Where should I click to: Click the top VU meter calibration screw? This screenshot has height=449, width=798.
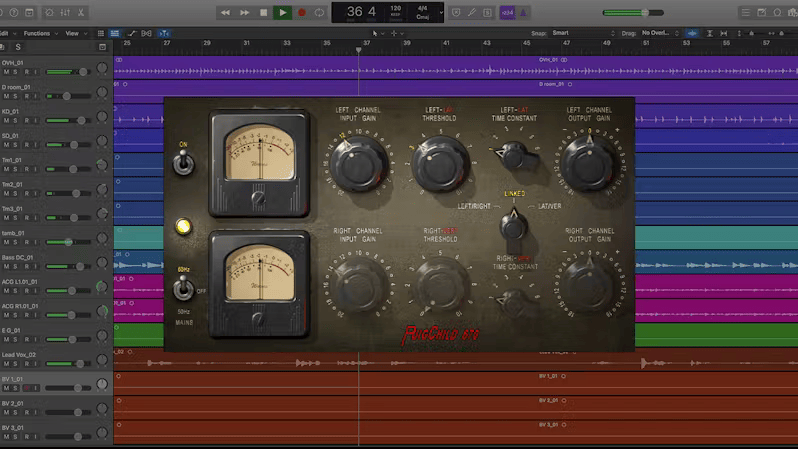(x=259, y=198)
